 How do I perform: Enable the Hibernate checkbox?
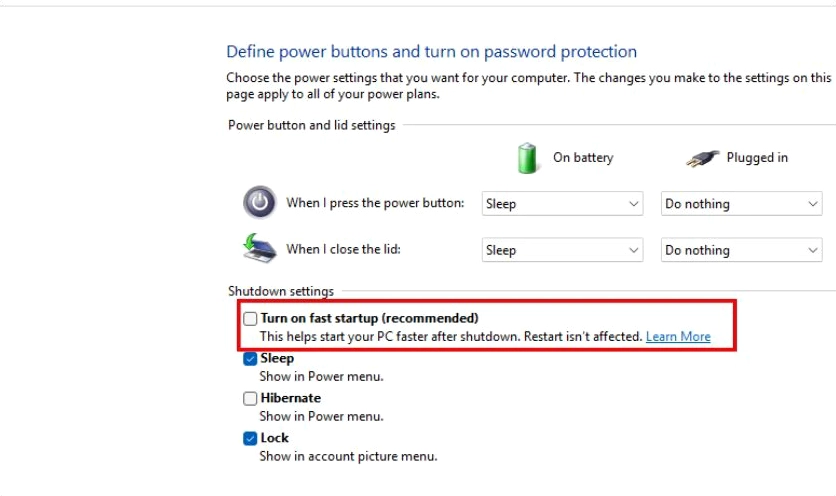250,398
